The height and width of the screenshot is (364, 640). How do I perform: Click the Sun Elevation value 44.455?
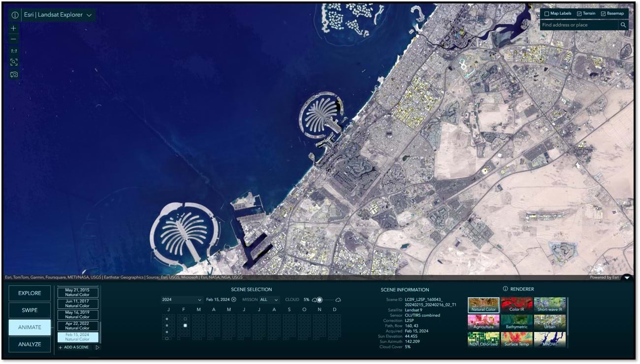point(411,336)
